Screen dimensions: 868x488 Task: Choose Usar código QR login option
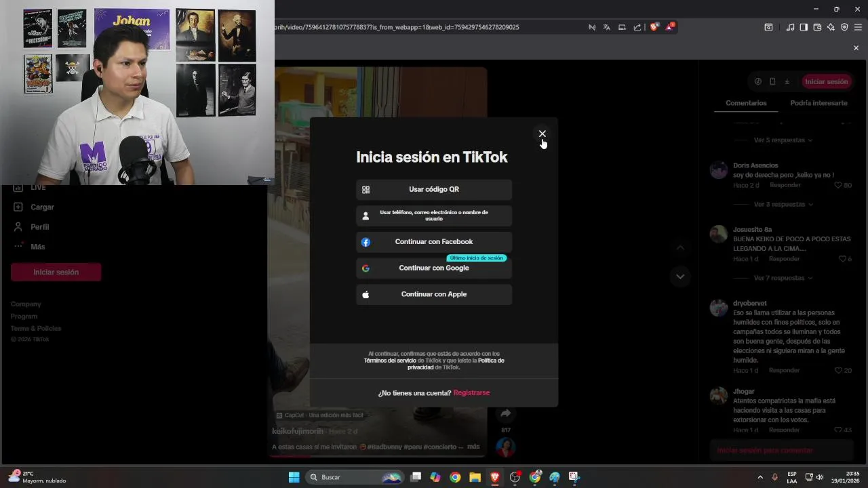pos(434,190)
